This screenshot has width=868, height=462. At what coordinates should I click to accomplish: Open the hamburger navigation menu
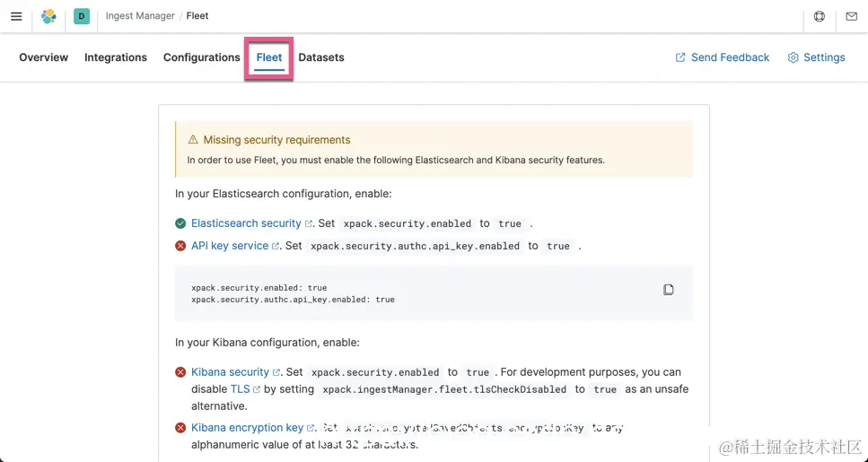pyautogui.click(x=17, y=16)
